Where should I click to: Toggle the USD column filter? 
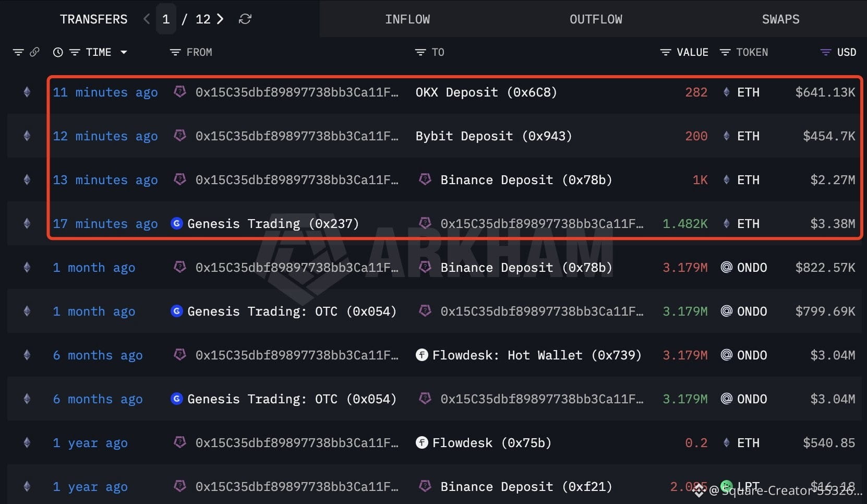coord(826,52)
